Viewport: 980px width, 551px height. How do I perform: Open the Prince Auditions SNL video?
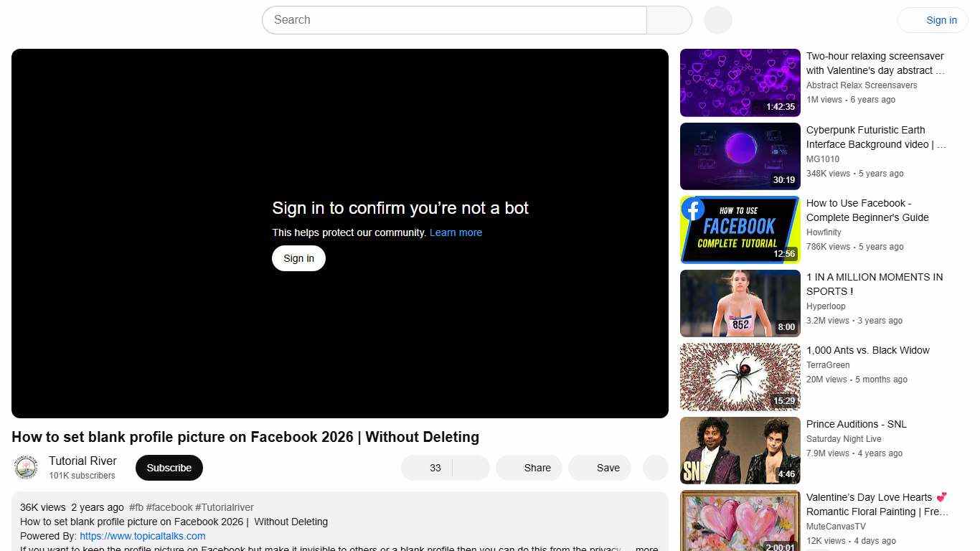(740, 450)
